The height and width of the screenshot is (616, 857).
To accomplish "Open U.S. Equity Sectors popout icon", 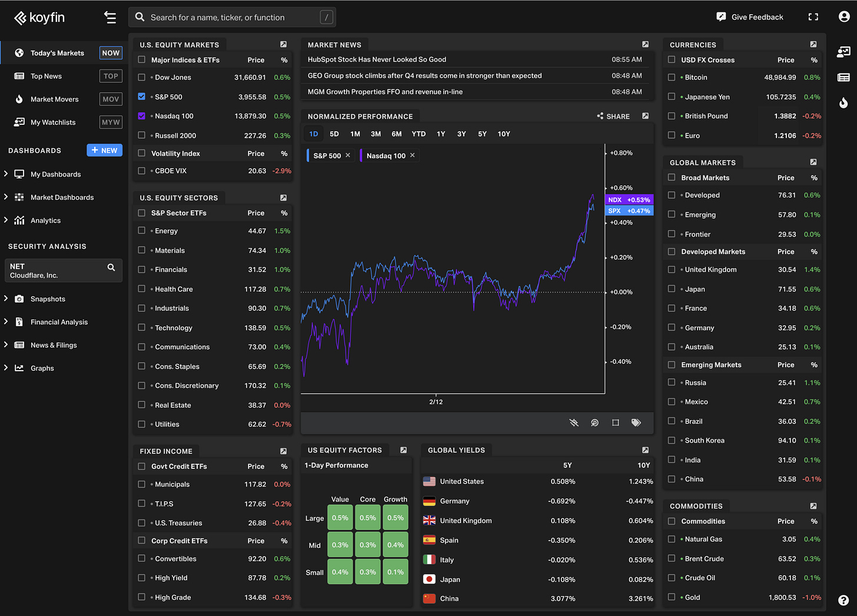I will [x=284, y=198].
